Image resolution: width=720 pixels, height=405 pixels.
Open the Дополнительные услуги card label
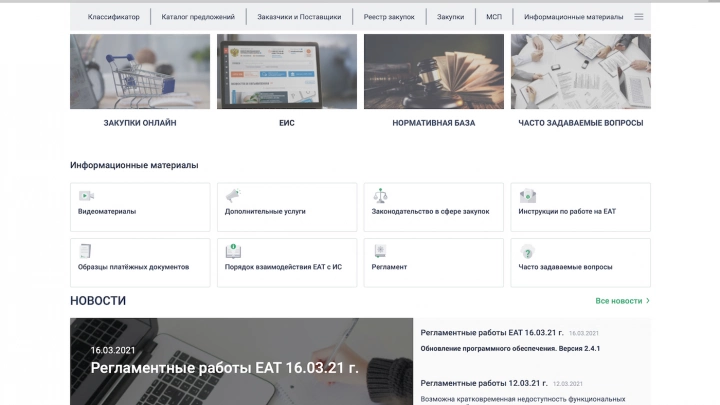point(265,211)
